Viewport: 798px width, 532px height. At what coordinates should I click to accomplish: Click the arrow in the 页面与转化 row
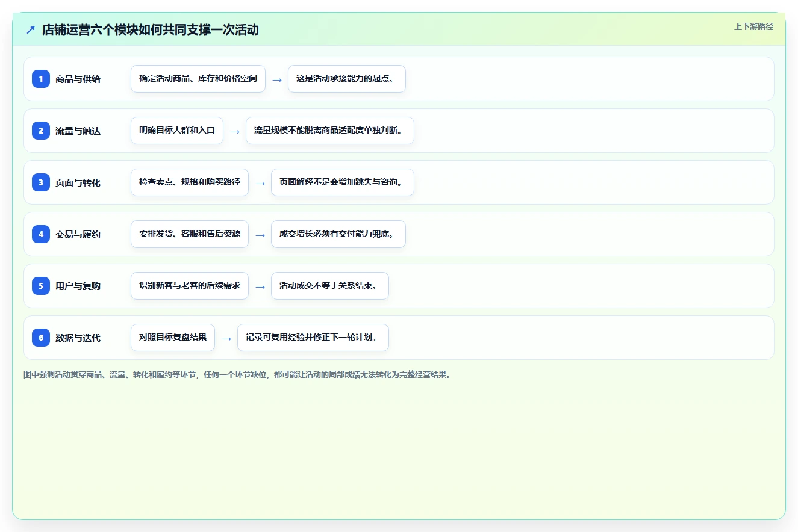tap(260, 183)
